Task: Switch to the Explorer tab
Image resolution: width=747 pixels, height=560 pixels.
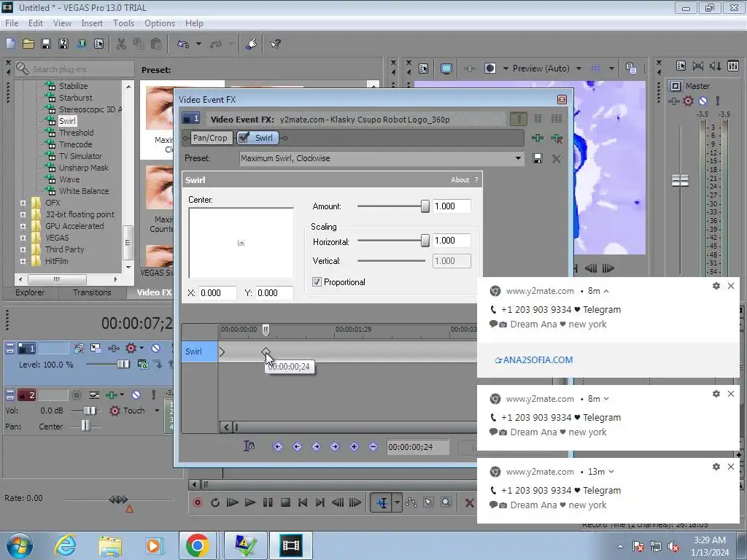Action: (x=30, y=292)
